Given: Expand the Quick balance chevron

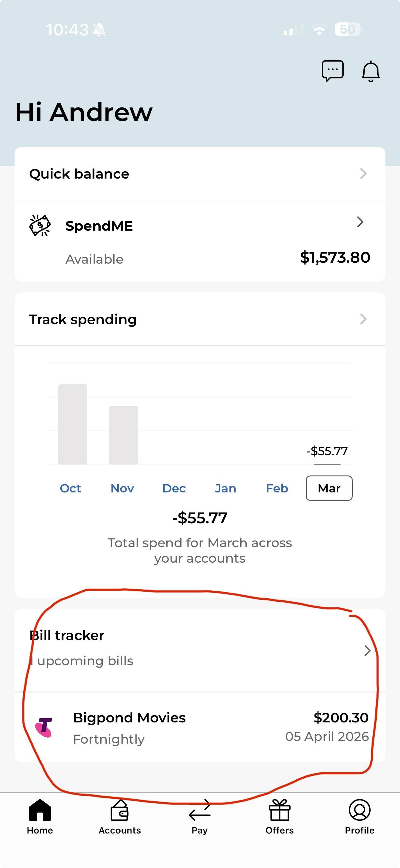Looking at the screenshot, I should [x=363, y=173].
